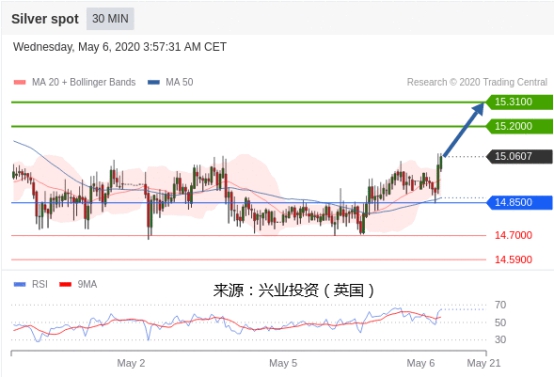This screenshot has width=554, height=377.
Task: Click the May 5 date axis label
Action: pyautogui.click(x=283, y=363)
